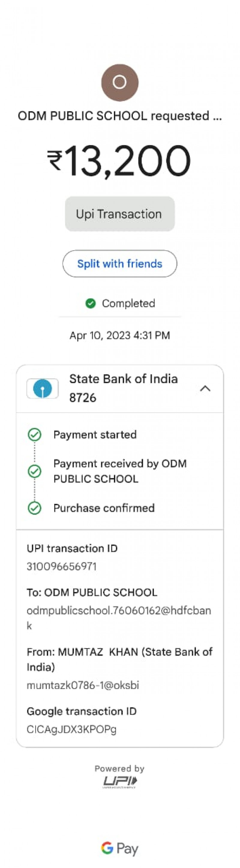Screen dimensions: 240x868
Task: Click the Apr 10, 2023 4:31 PM timestamp
Action: tap(120, 335)
